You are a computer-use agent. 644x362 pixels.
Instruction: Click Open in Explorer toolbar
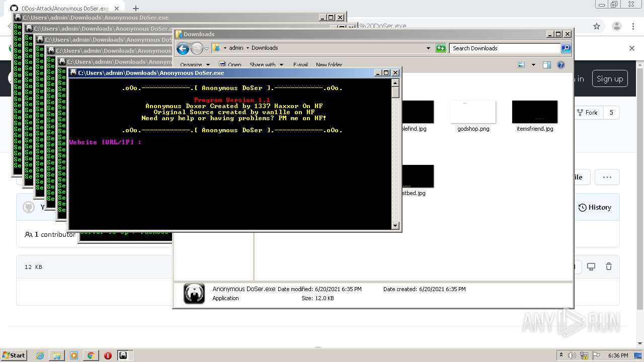[x=230, y=65]
